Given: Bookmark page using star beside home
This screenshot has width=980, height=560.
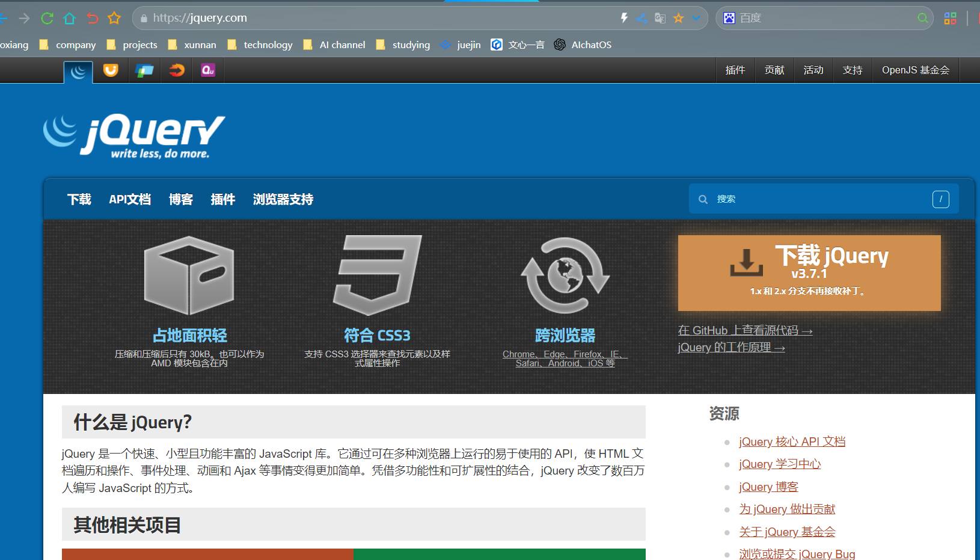Looking at the screenshot, I should pyautogui.click(x=114, y=18).
